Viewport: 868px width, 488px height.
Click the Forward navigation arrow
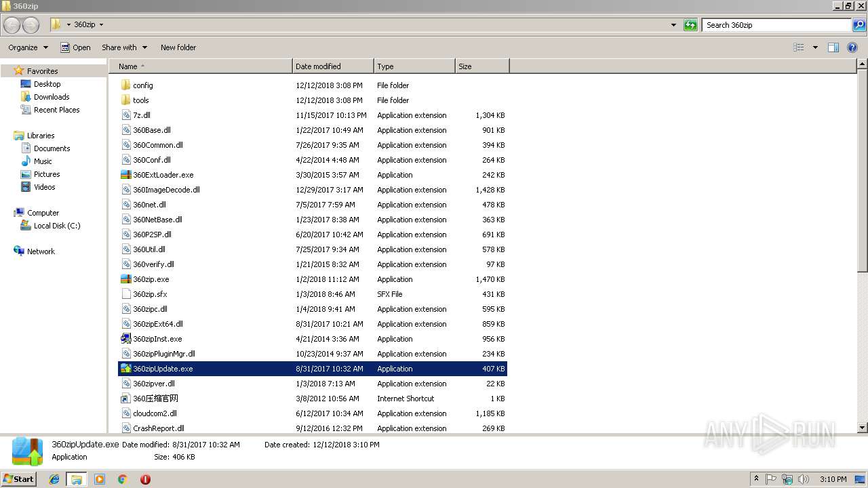pyautogui.click(x=31, y=25)
